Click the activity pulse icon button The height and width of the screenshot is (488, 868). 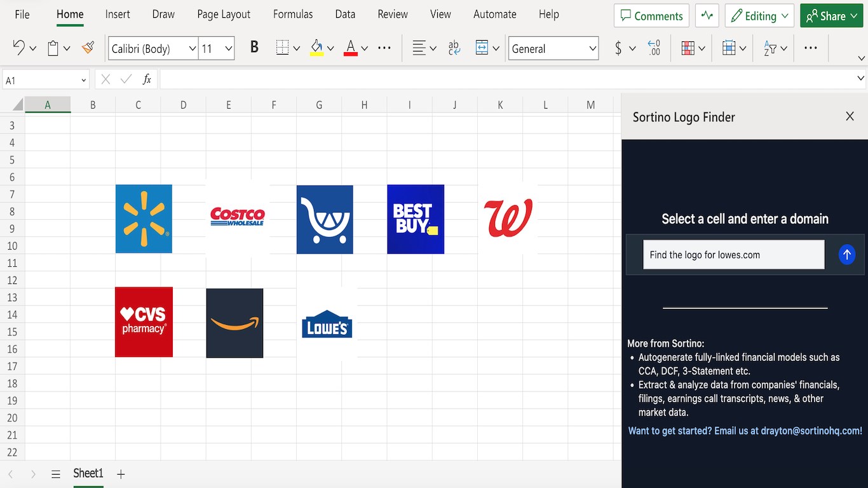707,16
